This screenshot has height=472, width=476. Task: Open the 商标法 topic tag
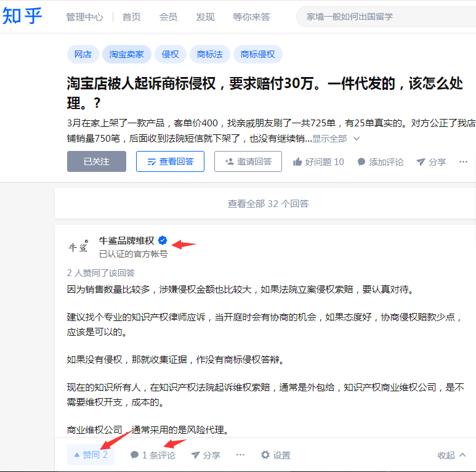(210, 54)
